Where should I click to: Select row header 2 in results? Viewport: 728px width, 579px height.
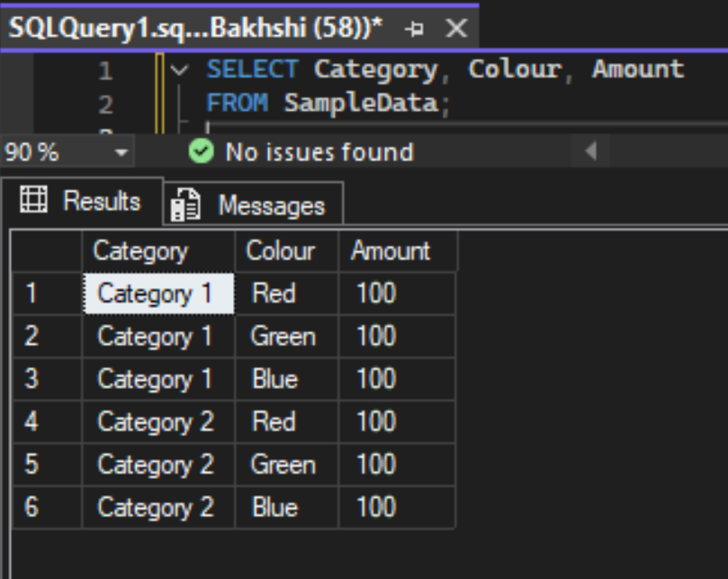47,336
